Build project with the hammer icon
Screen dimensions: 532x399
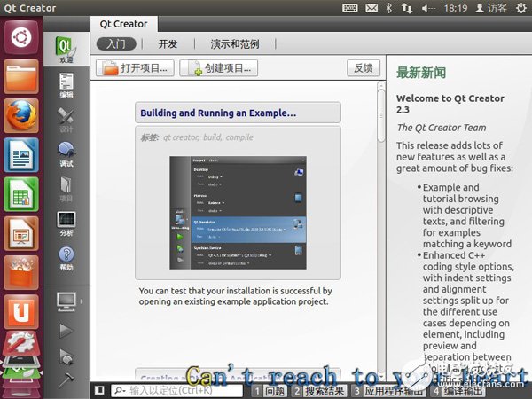tap(66, 380)
